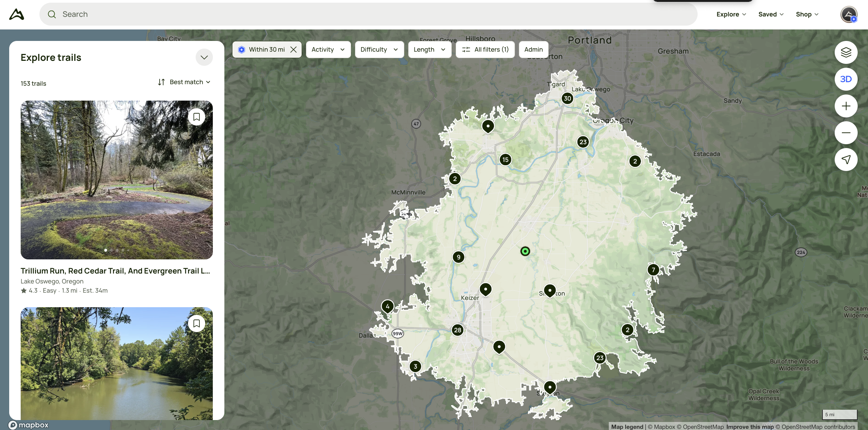Click the trail pin at Silverton
Image resolution: width=868 pixels, height=430 pixels.
point(550,291)
